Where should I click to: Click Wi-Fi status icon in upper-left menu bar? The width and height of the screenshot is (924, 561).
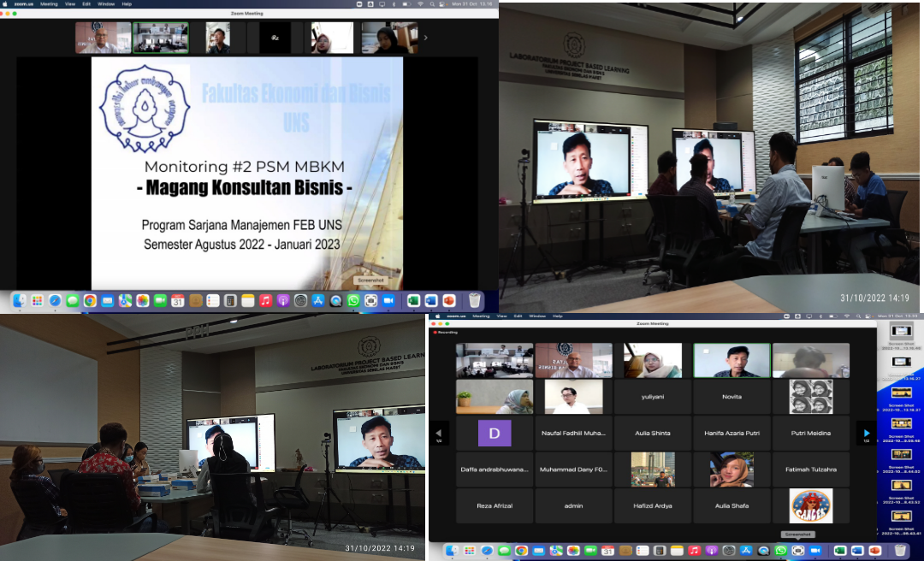click(419, 4)
